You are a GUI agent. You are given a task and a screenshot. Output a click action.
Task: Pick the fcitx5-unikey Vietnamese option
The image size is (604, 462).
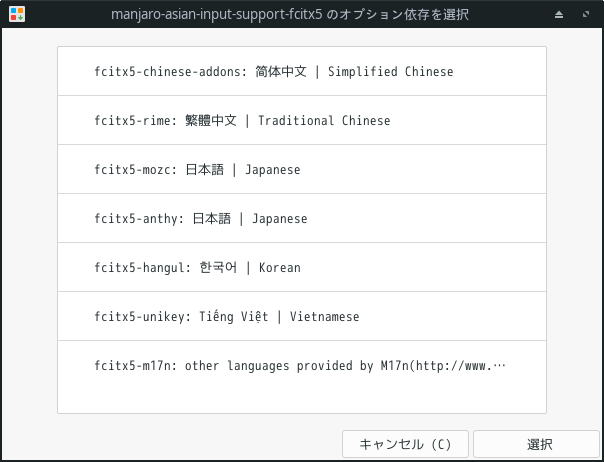pos(302,316)
